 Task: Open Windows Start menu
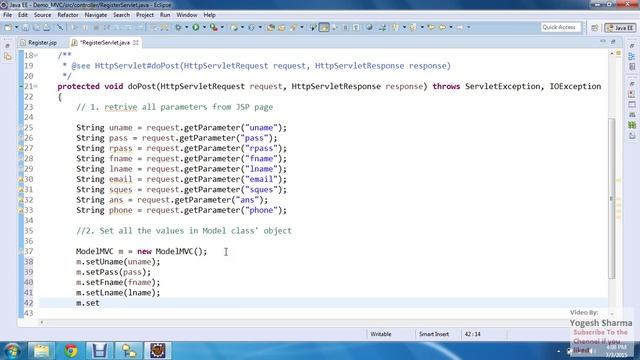12,351
